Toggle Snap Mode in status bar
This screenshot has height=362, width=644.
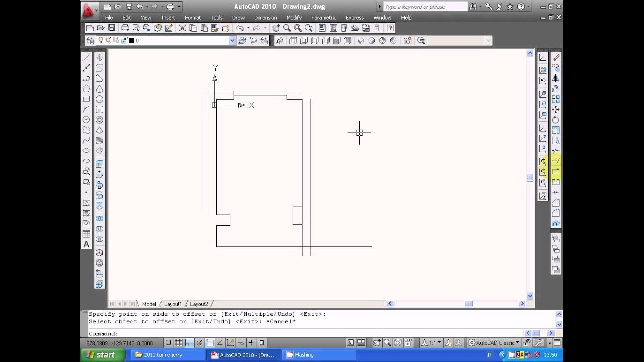click(x=168, y=343)
